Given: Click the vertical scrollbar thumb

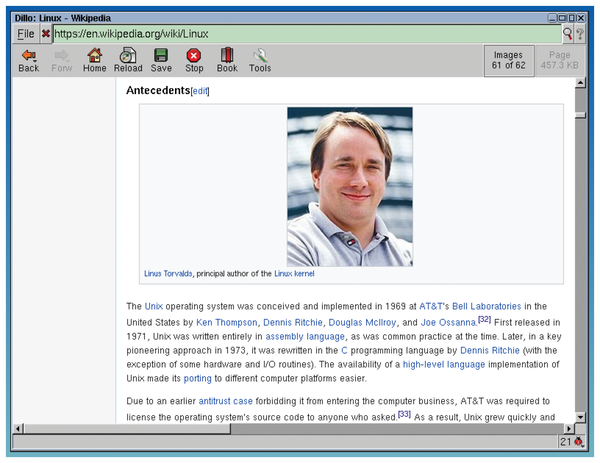Looking at the screenshot, I should tap(580, 115).
